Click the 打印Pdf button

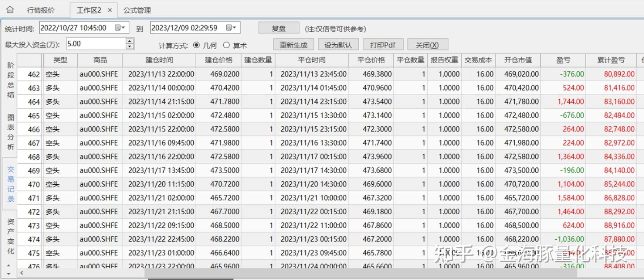click(383, 44)
